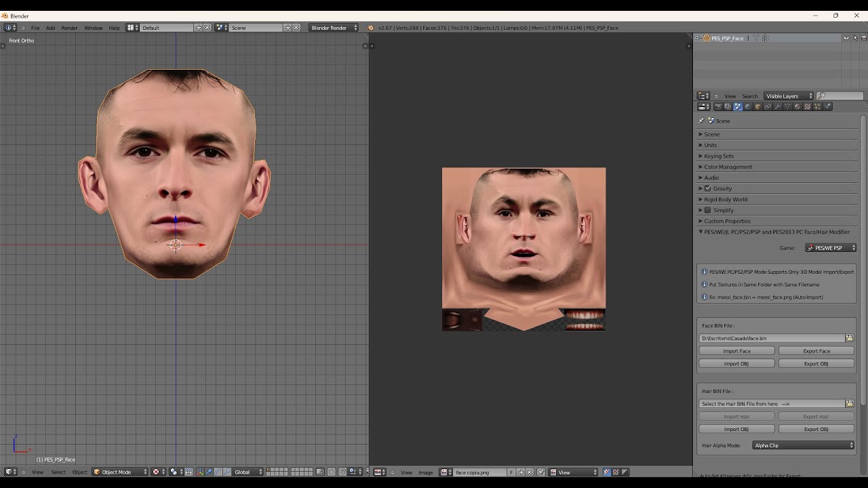Select the Physics properties tab icon
The height and width of the screenshot is (488, 868).
(x=827, y=106)
